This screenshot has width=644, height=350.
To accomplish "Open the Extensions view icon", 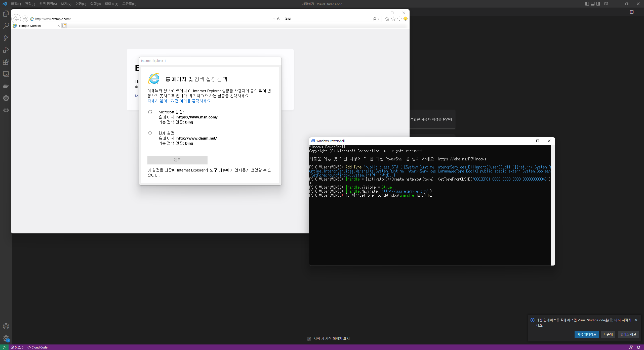I will point(6,62).
